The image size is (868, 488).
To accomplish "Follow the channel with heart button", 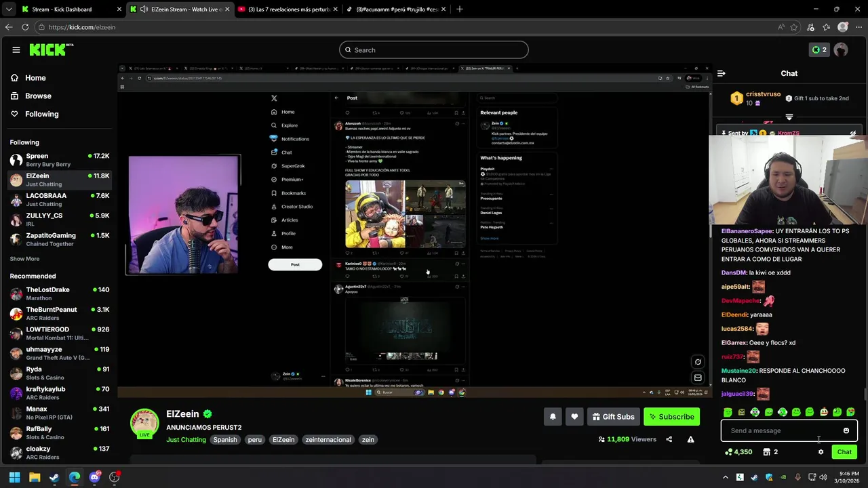I will click(x=574, y=417).
